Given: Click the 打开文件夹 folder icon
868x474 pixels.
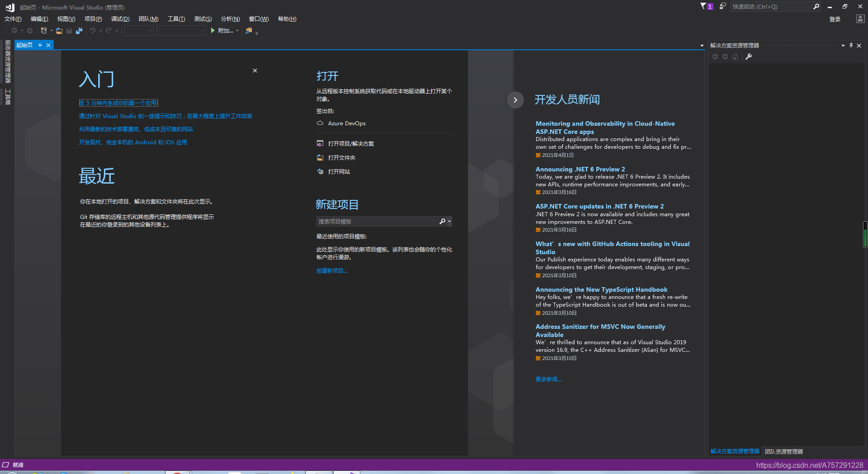Looking at the screenshot, I should pos(320,157).
